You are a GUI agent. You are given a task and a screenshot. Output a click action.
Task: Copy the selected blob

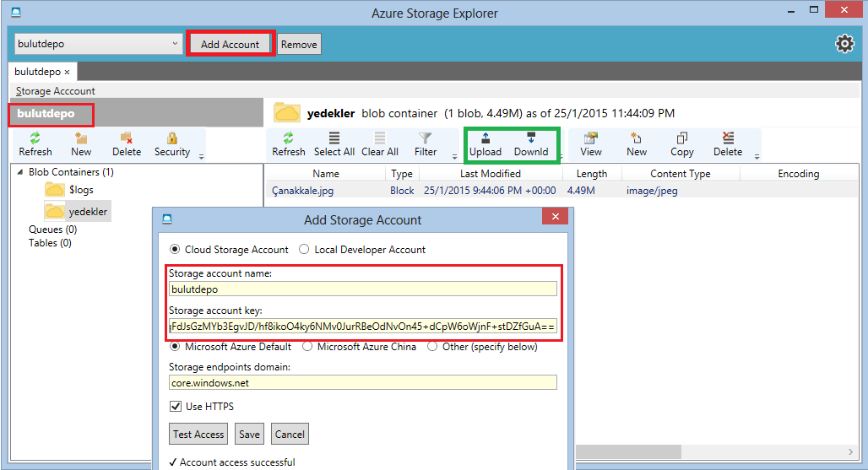tap(682, 144)
